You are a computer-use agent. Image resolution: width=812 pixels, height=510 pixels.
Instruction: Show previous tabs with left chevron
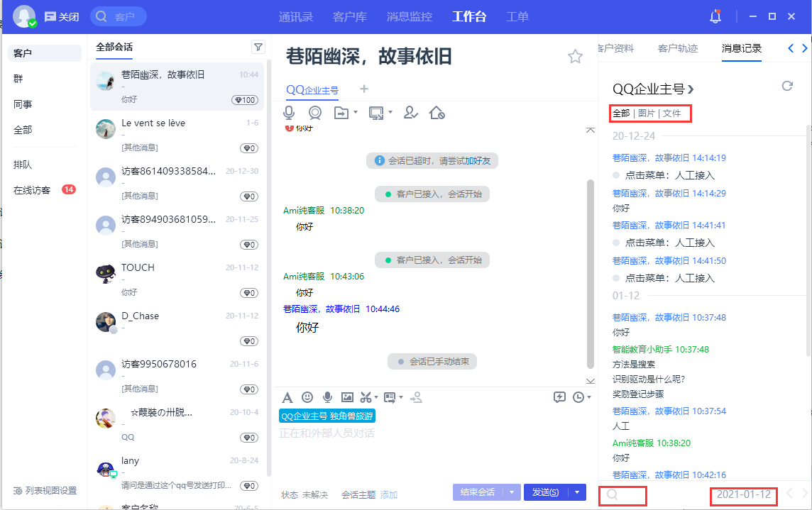pos(790,48)
